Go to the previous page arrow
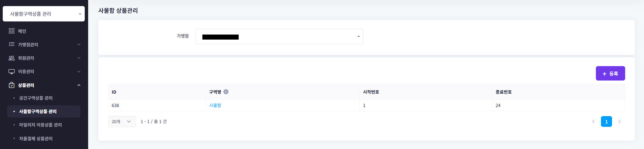644x149 pixels. coord(594,121)
